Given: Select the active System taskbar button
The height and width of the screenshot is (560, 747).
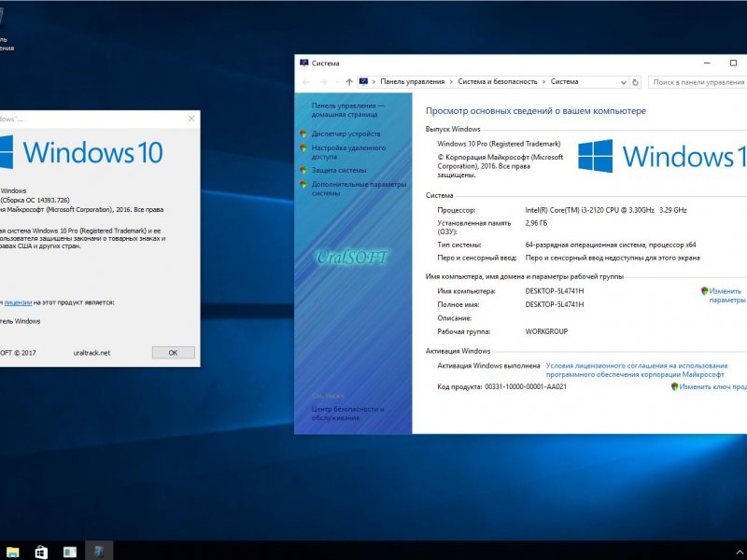Looking at the screenshot, I should click(99, 551).
